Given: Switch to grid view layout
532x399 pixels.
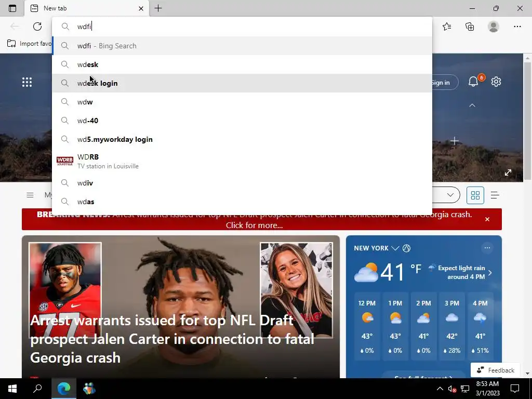Looking at the screenshot, I should pyautogui.click(x=475, y=195).
